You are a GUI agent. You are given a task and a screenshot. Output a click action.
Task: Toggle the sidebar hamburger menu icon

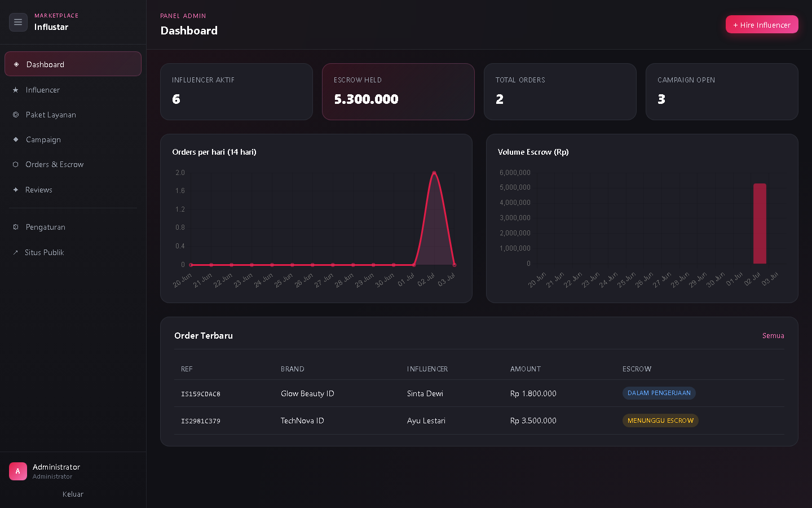coord(18,22)
